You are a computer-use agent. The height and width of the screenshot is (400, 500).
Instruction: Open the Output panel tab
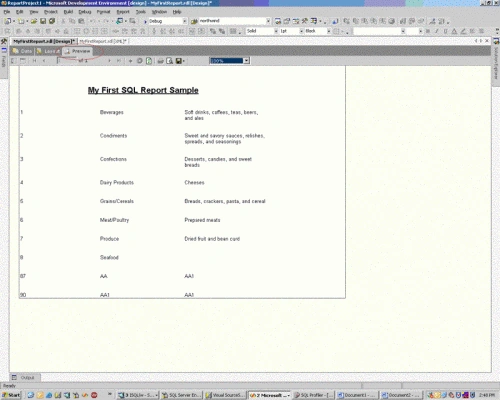pos(24,378)
